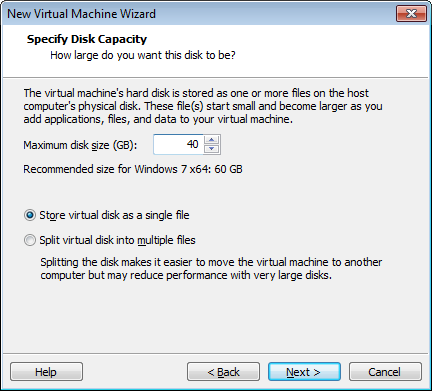
Task: Cancel the New Virtual Machine Wizard
Action: [385, 372]
